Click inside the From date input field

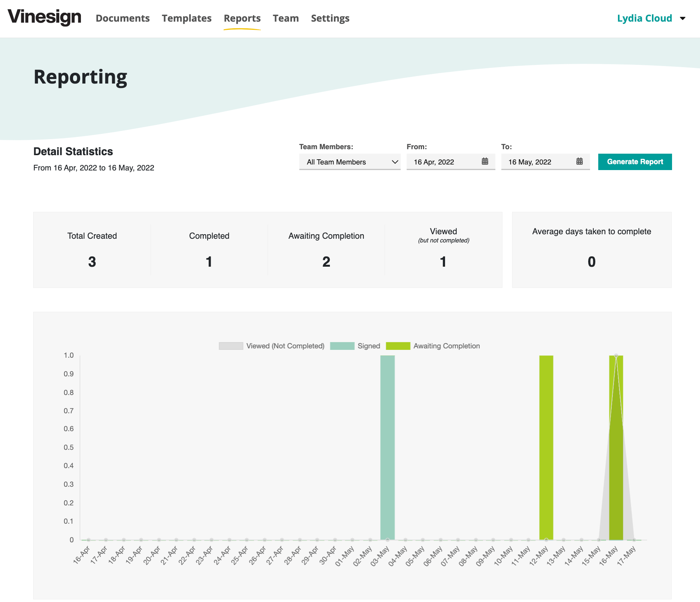click(x=440, y=162)
